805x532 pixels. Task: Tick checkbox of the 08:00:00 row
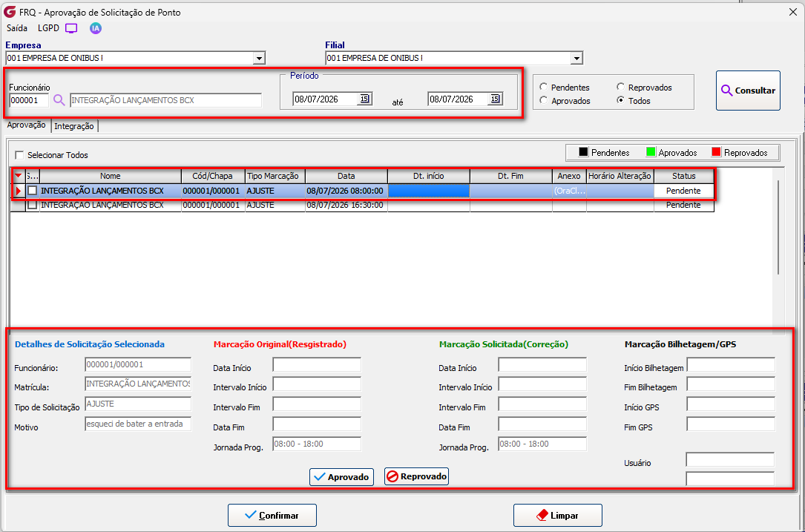(33, 191)
